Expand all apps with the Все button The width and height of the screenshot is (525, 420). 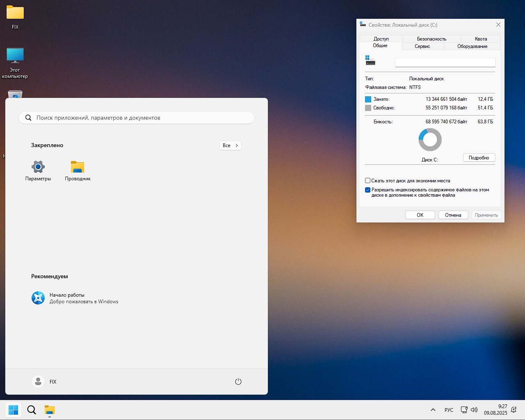pos(231,145)
